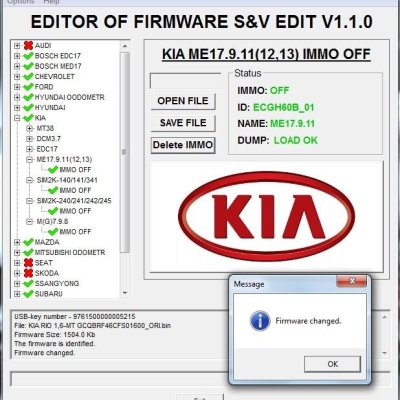The width and height of the screenshot is (400, 400).
Task: Click the log panel scroll down arrow
Action: tap(385, 353)
